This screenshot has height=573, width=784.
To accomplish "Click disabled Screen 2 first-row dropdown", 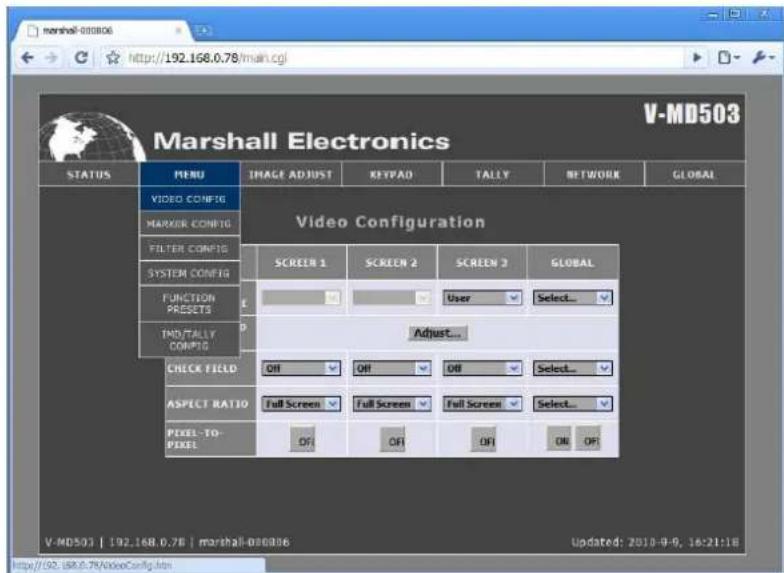I will 392,298.
